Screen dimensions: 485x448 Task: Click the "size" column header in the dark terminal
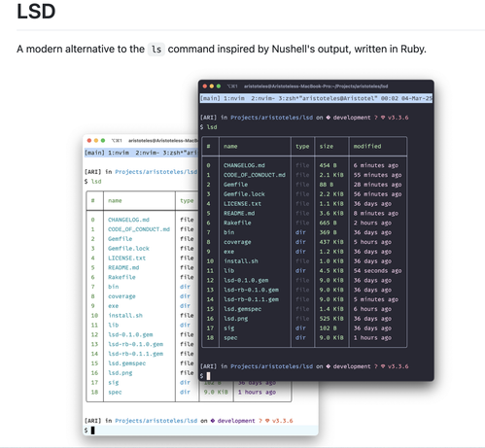click(x=327, y=147)
